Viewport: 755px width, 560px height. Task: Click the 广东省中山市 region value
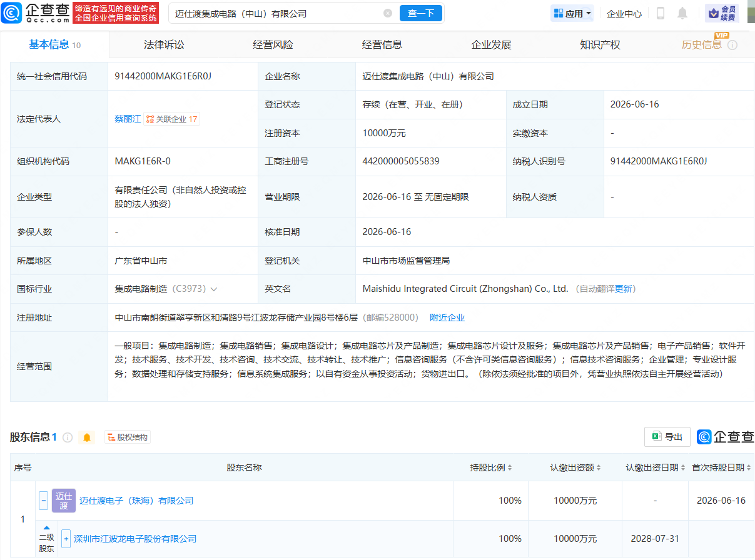click(141, 261)
